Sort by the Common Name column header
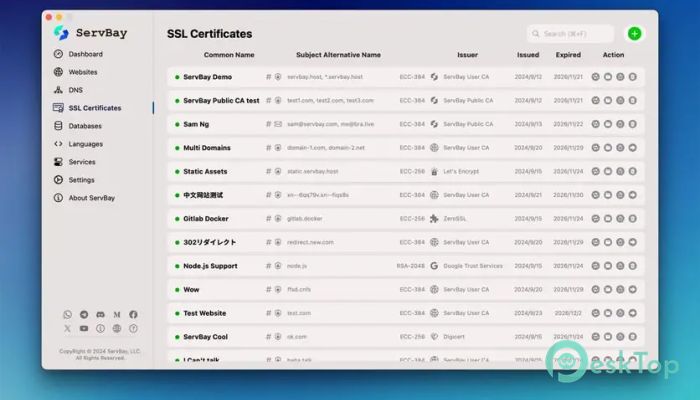 (229, 55)
